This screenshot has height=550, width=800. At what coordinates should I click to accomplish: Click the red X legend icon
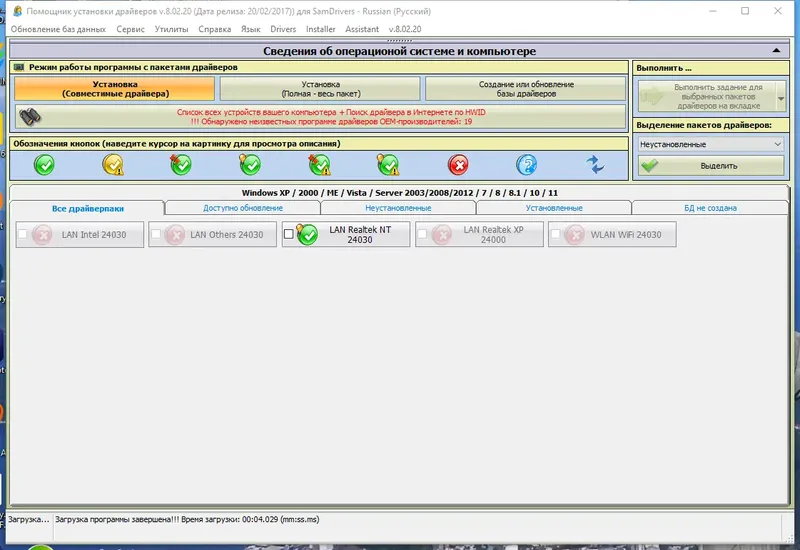click(458, 165)
